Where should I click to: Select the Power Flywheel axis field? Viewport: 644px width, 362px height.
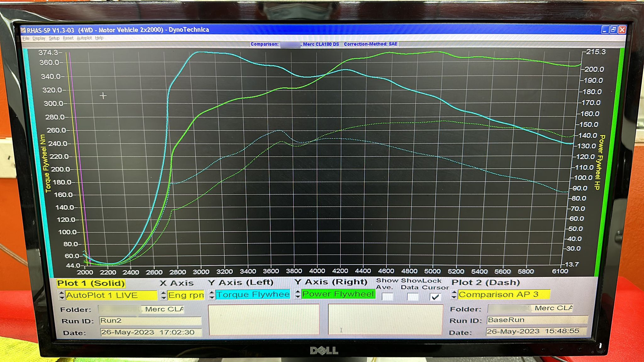tap(338, 294)
